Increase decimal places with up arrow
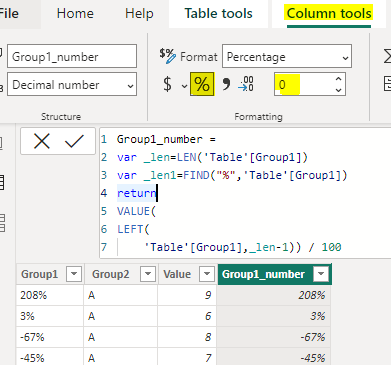 (x=338, y=79)
